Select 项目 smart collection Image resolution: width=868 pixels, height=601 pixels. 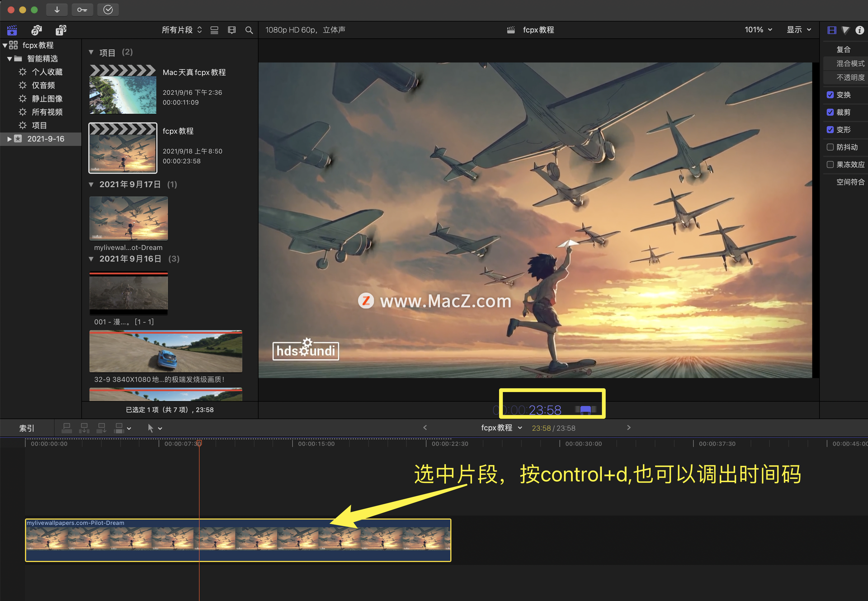(x=39, y=125)
